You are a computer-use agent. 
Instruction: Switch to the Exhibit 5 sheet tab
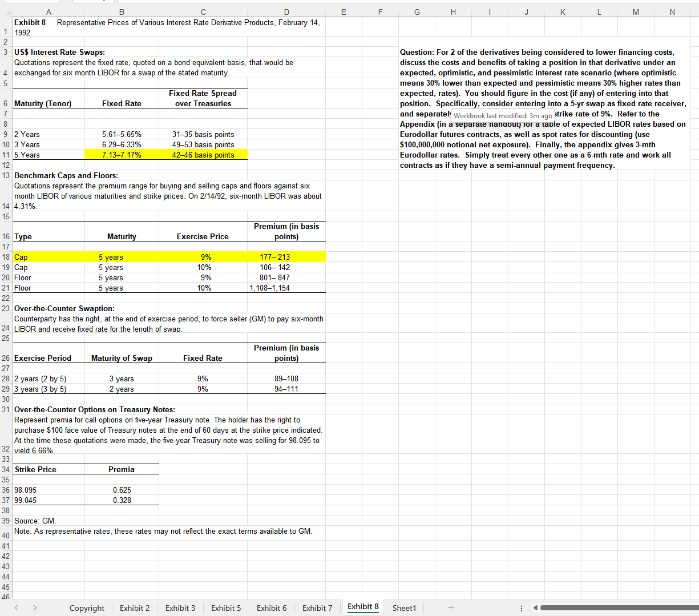[226, 608]
